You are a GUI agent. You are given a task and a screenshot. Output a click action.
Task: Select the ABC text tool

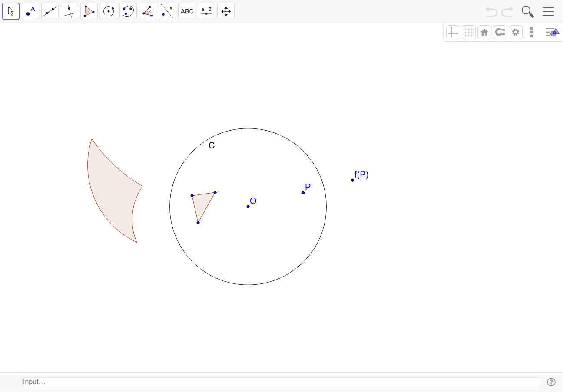click(186, 11)
